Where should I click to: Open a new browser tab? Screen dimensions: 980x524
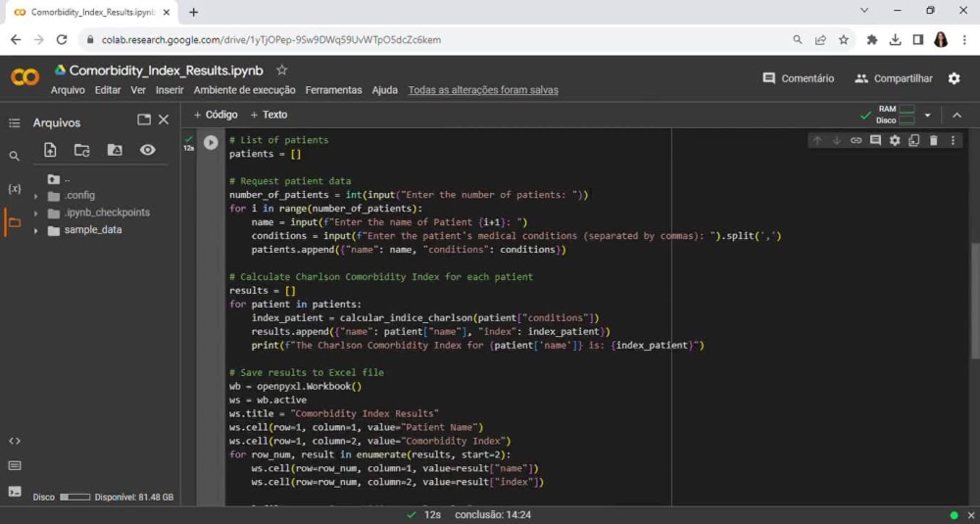(194, 12)
